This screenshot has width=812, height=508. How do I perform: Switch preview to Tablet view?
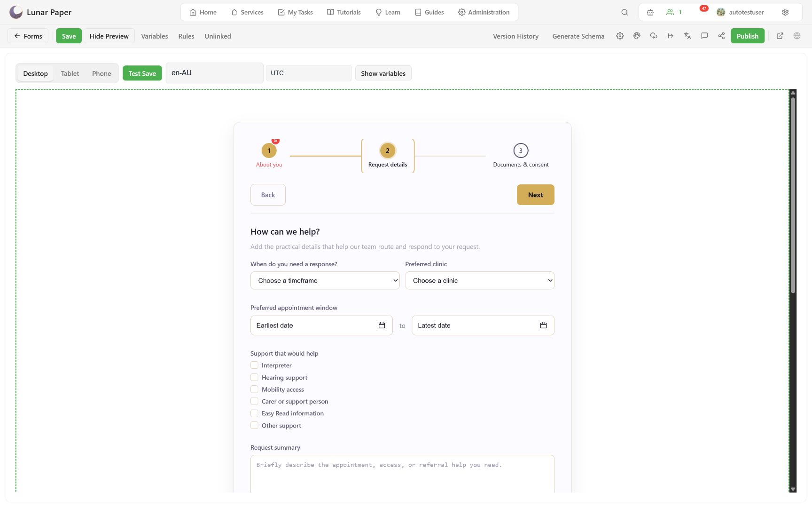click(70, 73)
